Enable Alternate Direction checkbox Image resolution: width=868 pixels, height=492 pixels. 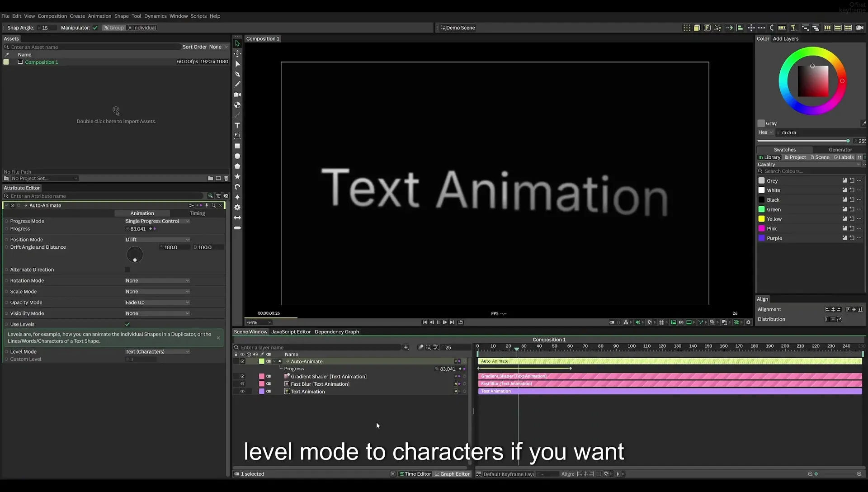tap(127, 270)
